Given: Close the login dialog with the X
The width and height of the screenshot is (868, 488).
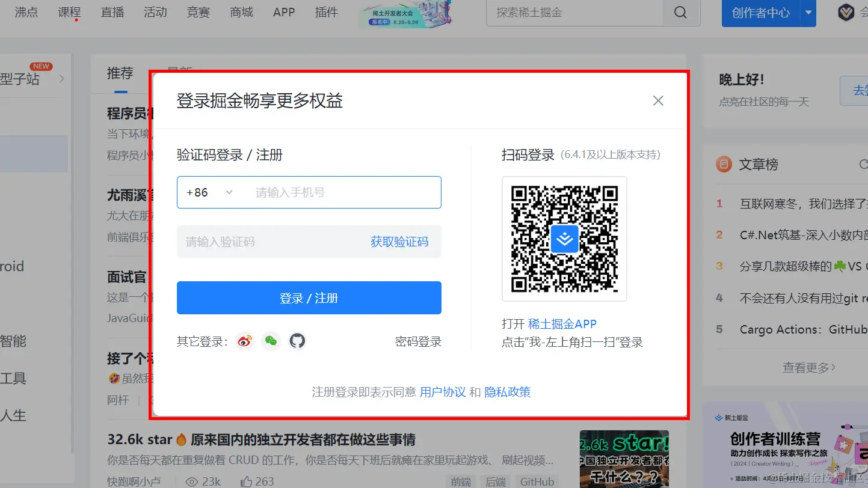Looking at the screenshot, I should (x=658, y=101).
